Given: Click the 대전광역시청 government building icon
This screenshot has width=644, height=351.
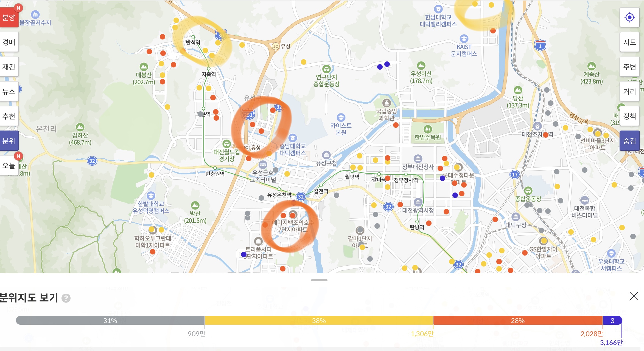Looking at the screenshot, I should (418, 202).
